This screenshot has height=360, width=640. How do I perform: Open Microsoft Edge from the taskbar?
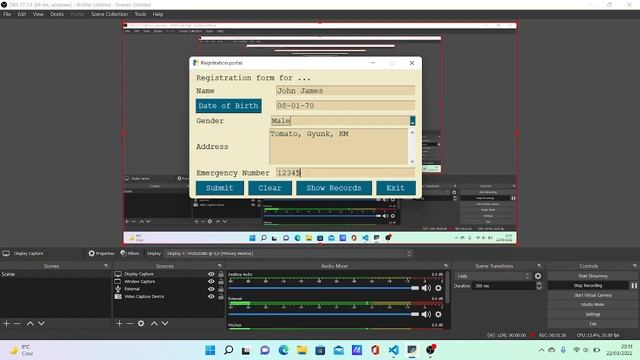coord(283,350)
